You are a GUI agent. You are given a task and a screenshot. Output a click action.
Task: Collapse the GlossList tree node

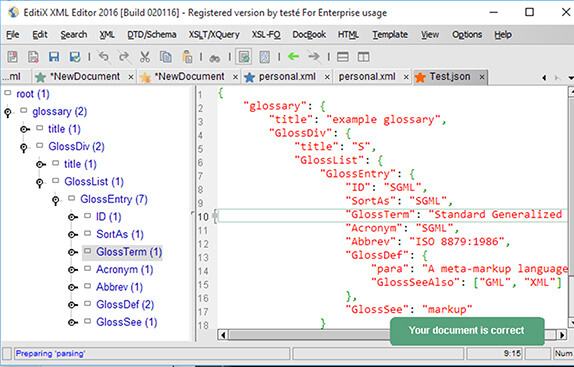[x=40, y=183]
